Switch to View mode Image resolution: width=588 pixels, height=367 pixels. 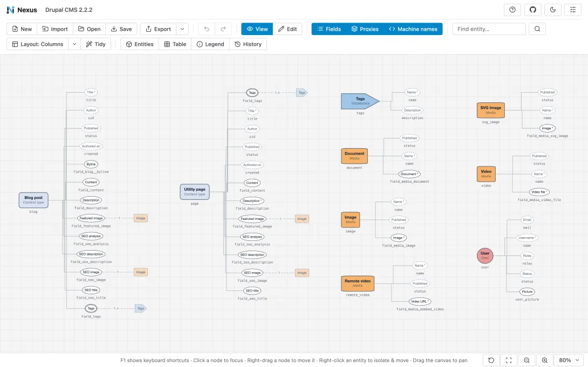click(x=257, y=29)
